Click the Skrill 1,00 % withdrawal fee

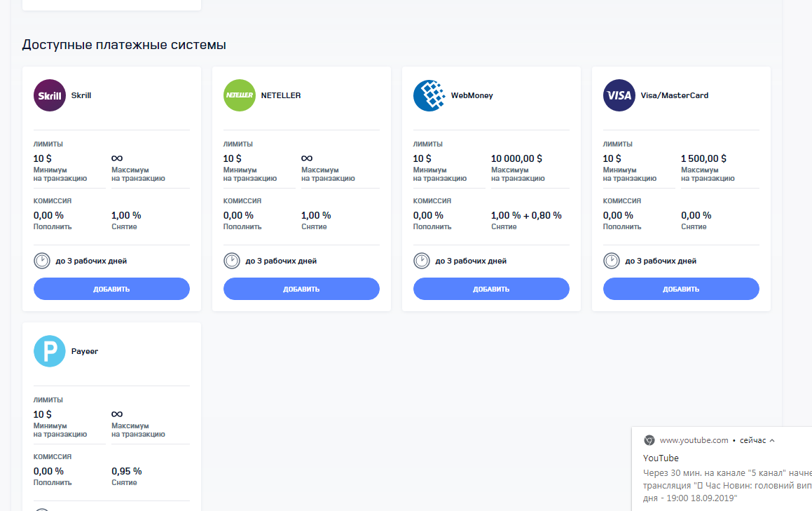[x=126, y=215]
